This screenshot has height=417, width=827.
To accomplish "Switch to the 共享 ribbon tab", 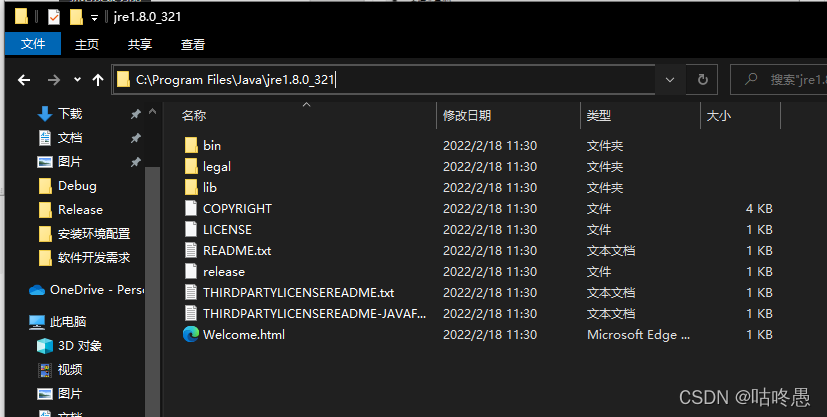I will click(x=140, y=44).
